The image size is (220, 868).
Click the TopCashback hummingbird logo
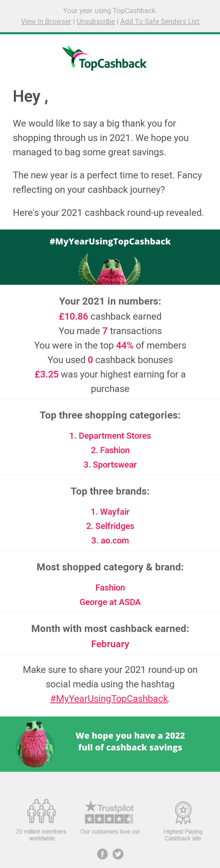point(105,59)
